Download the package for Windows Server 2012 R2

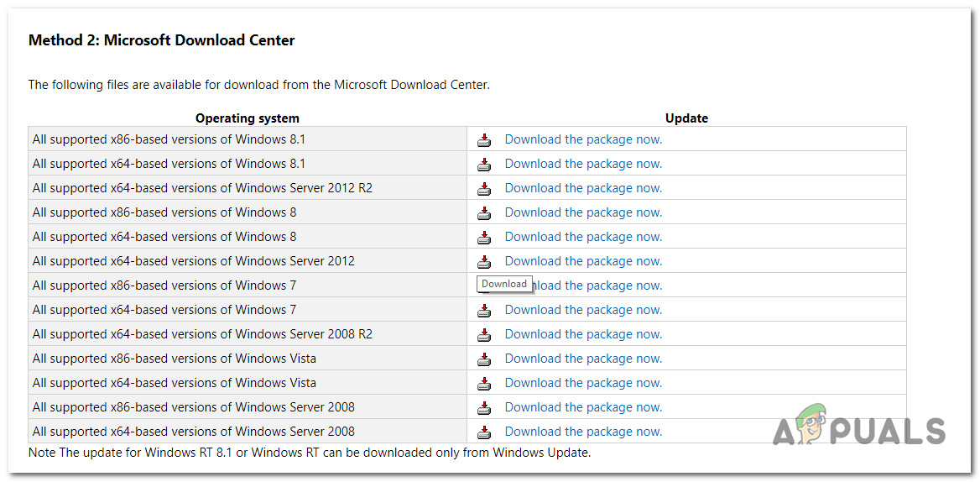583,188
